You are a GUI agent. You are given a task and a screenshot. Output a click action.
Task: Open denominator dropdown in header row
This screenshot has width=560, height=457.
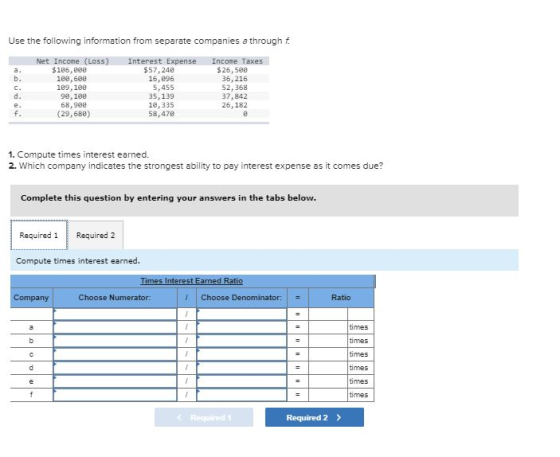click(x=242, y=314)
